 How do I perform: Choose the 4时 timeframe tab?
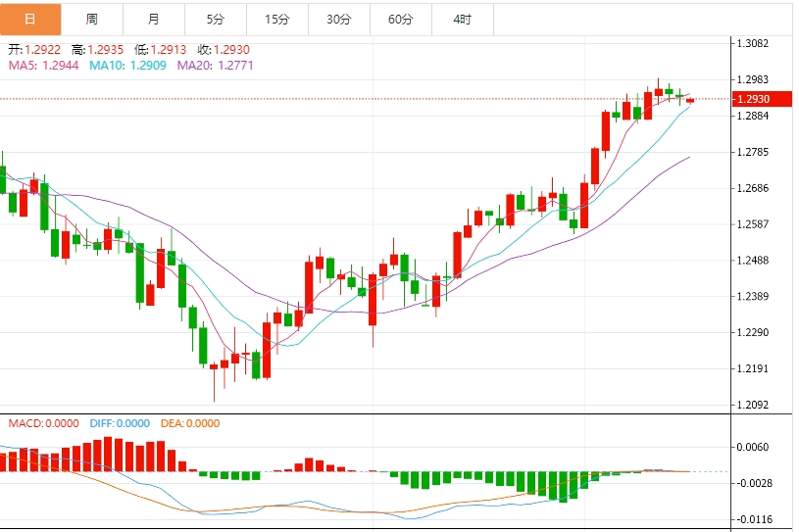click(x=462, y=19)
